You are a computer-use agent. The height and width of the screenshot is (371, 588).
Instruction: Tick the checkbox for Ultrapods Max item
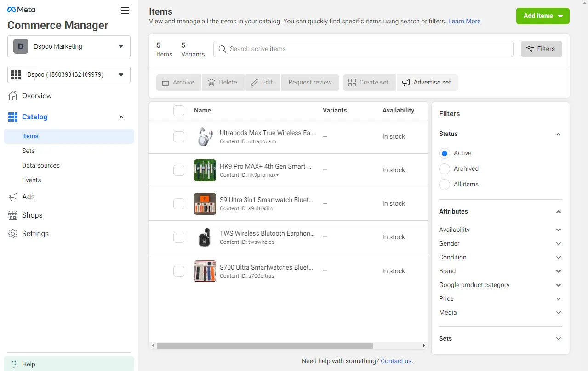(x=179, y=137)
